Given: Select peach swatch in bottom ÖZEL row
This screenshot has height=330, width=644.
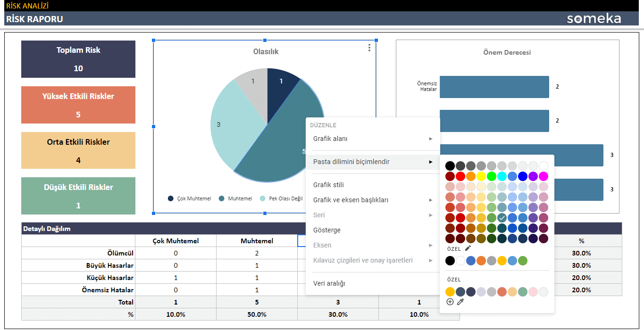Looking at the screenshot, I should pyautogui.click(x=512, y=292).
